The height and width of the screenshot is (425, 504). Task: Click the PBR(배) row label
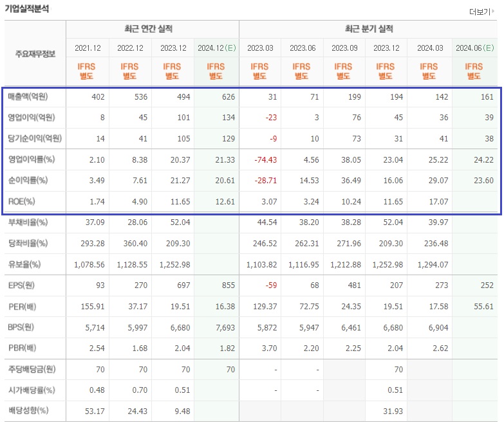(22, 348)
